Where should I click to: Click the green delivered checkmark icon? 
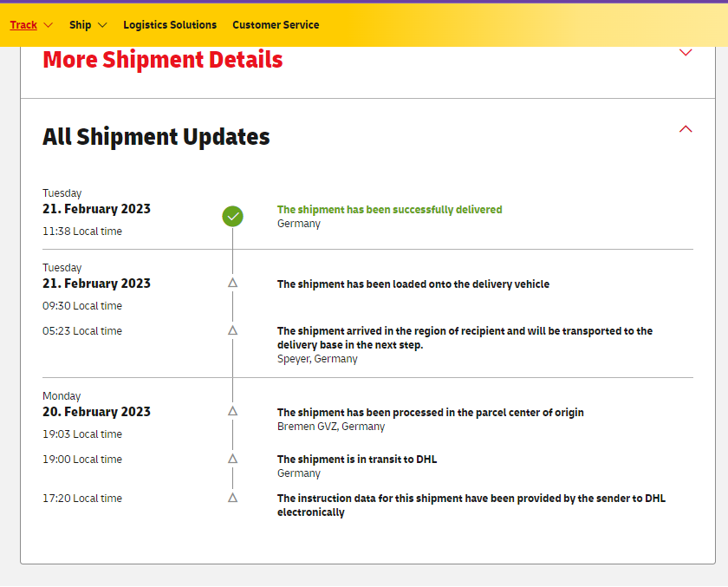[x=232, y=217]
